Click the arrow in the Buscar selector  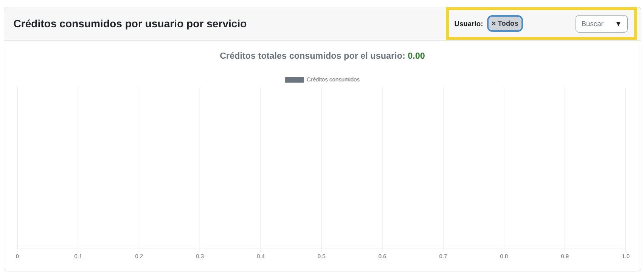pyautogui.click(x=619, y=24)
